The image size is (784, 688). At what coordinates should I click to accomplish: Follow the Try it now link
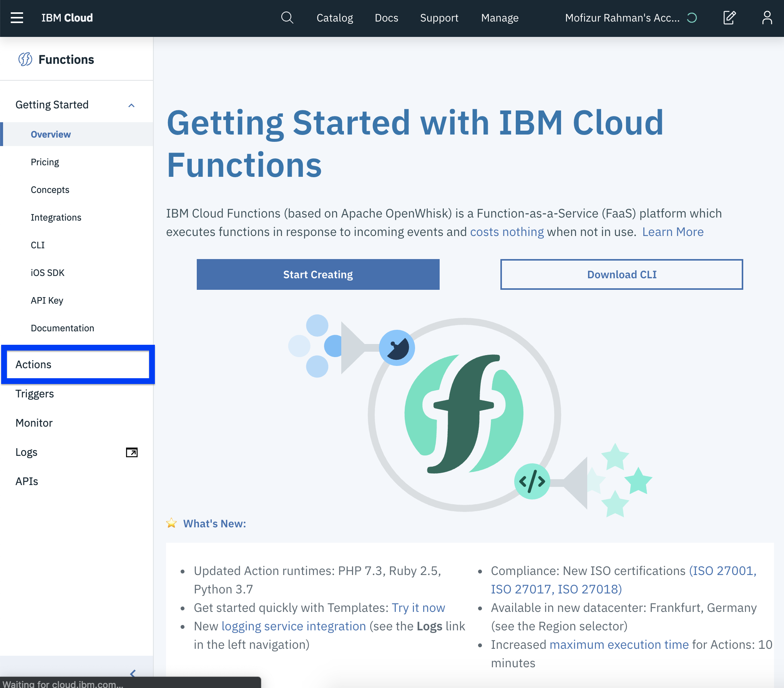(x=418, y=608)
